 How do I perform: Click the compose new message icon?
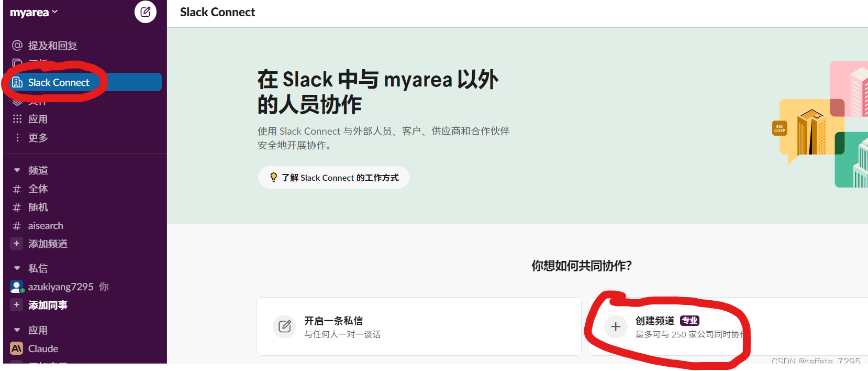(x=146, y=12)
